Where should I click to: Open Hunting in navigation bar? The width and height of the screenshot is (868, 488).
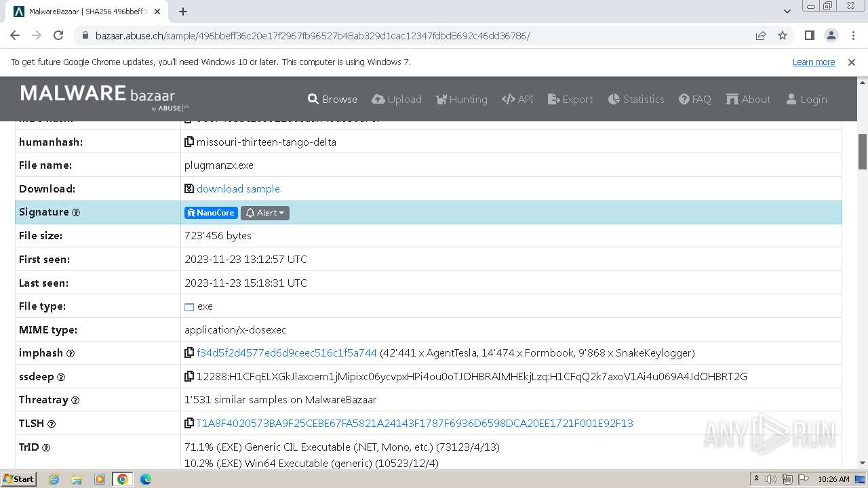[x=461, y=99]
